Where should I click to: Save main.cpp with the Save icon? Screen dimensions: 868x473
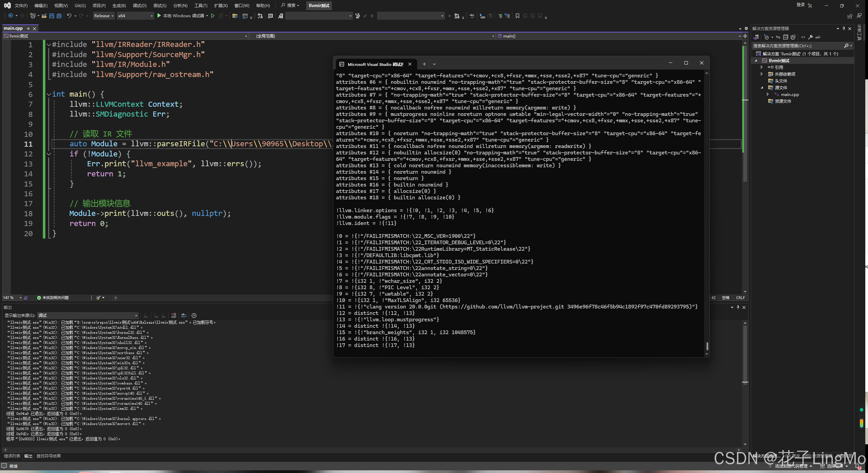[51, 16]
